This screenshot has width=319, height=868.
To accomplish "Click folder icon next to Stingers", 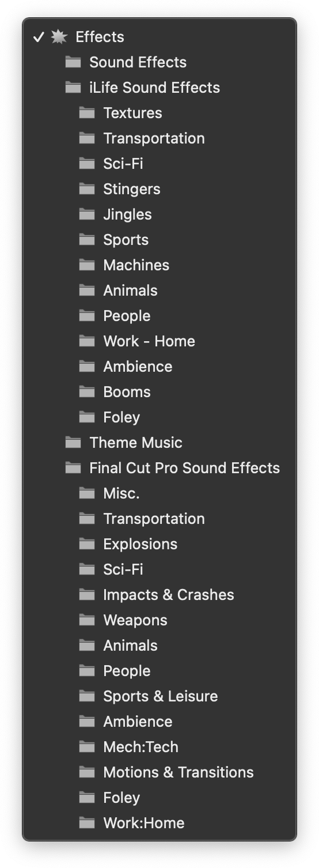I will point(87,188).
